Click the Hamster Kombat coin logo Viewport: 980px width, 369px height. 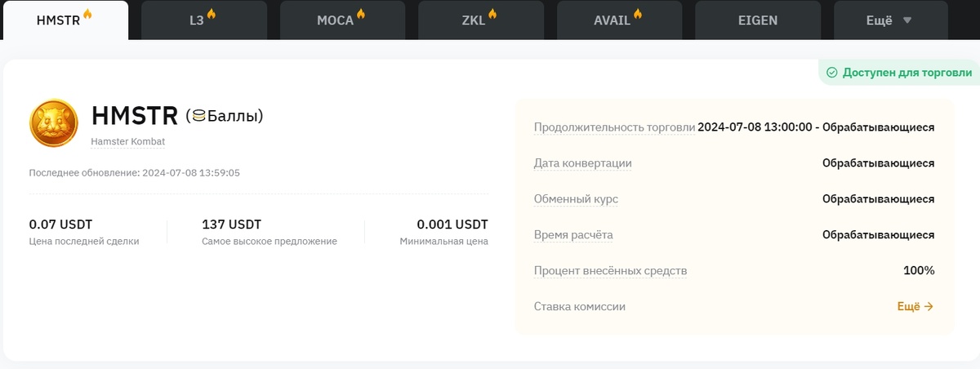pyautogui.click(x=53, y=123)
